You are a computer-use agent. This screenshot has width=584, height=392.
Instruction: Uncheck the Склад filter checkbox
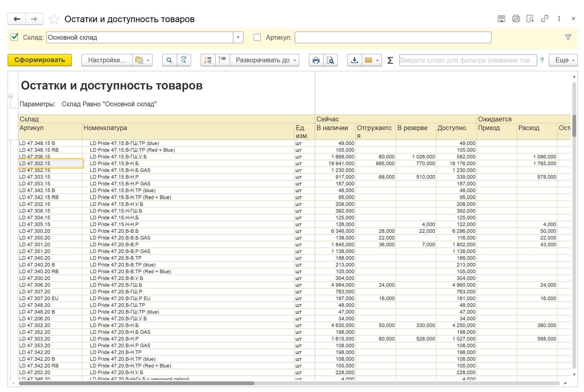pyautogui.click(x=14, y=37)
